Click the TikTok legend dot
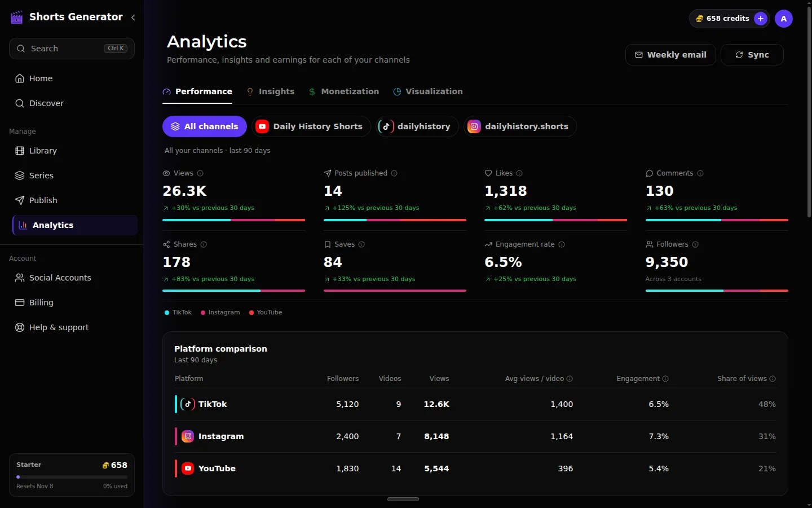The image size is (812, 508). (167, 313)
